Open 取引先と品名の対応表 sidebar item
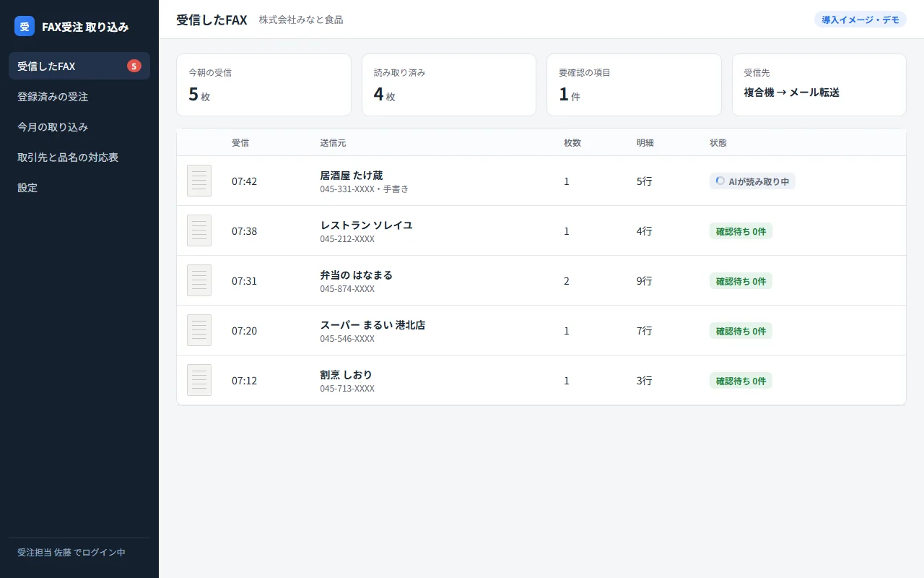Image resolution: width=924 pixels, height=578 pixels. click(79, 157)
